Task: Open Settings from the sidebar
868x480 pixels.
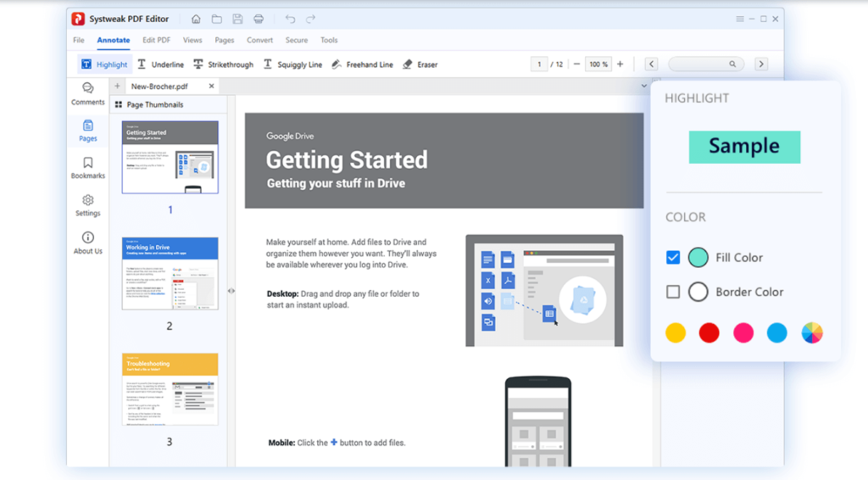Action: pyautogui.click(x=88, y=205)
